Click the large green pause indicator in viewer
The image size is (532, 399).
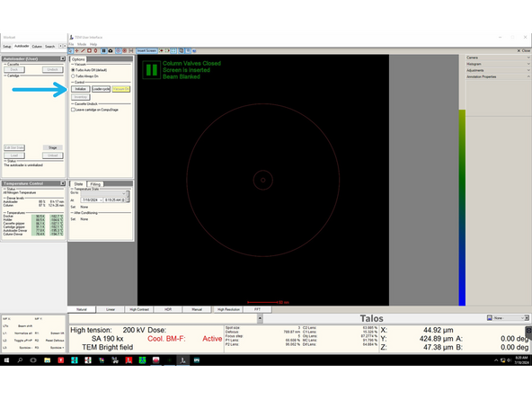click(x=151, y=70)
